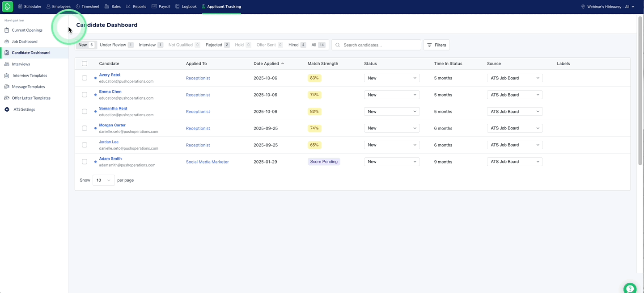This screenshot has width=644, height=293.
Task: Click the Current Openings sidebar icon
Action: click(x=7, y=30)
